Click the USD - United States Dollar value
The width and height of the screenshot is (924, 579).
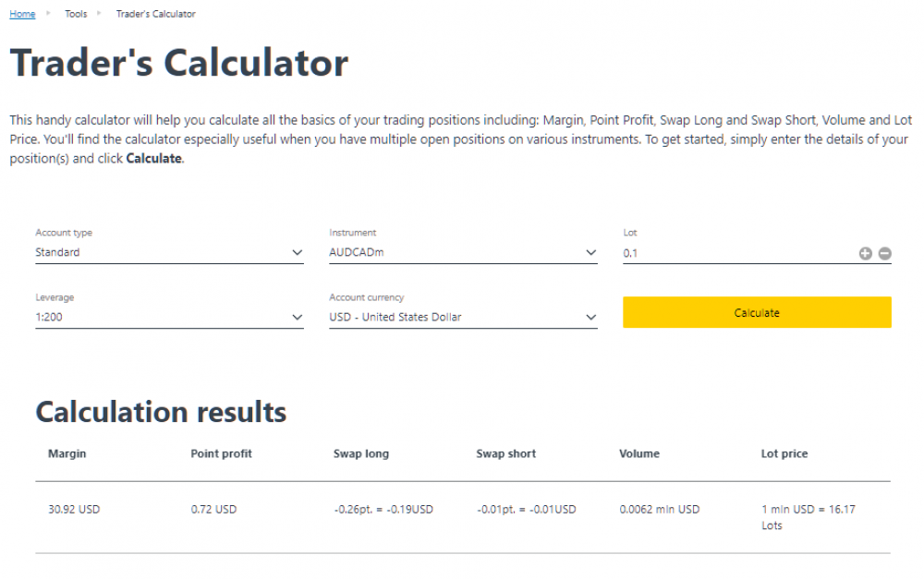pyautogui.click(x=395, y=317)
